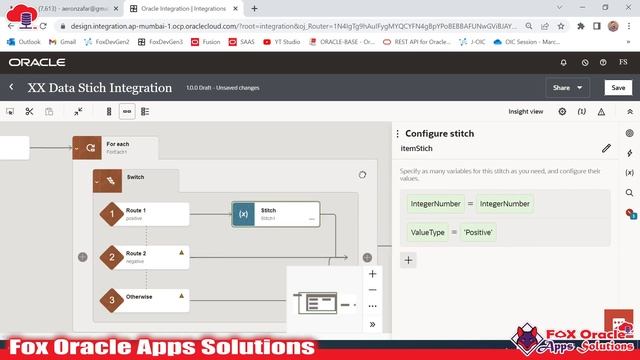Open the operator between ValueType and 'Positive'

pos(454,232)
